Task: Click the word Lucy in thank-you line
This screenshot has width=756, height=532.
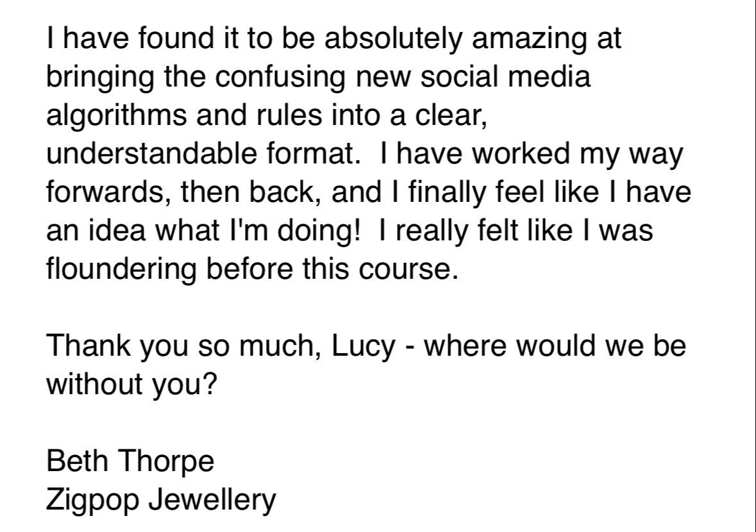Action: coord(364,346)
